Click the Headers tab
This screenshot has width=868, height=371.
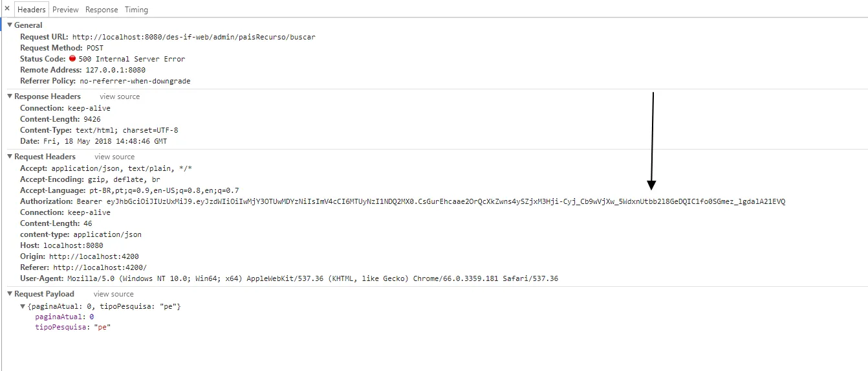pos(32,10)
